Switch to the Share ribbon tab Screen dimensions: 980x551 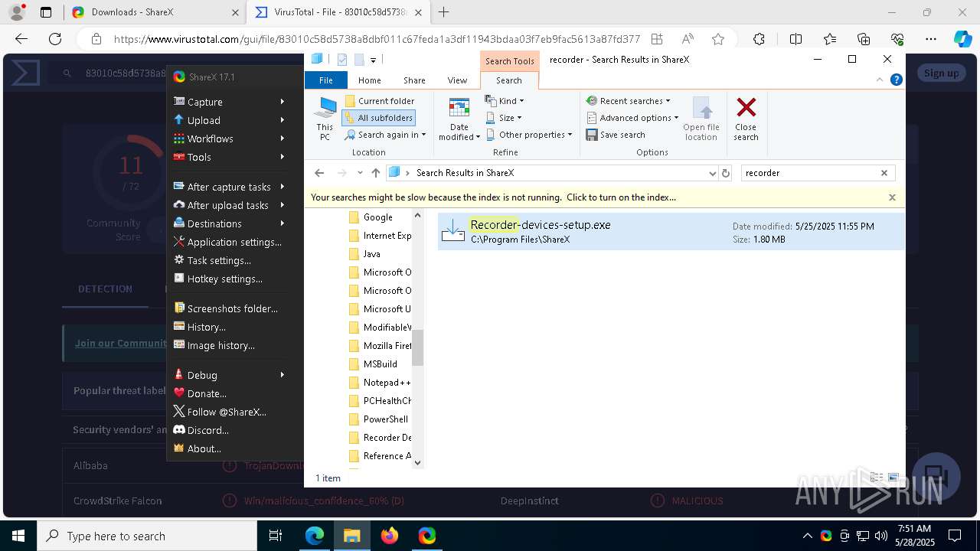tap(414, 80)
